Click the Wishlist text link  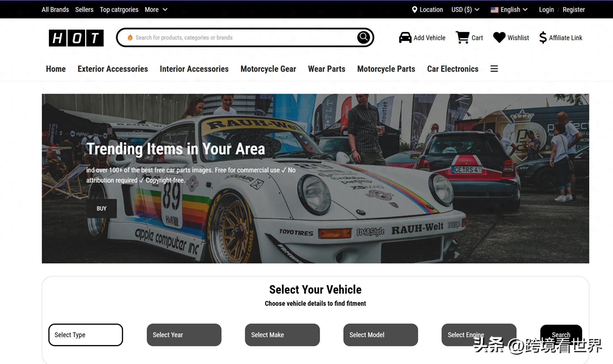coord(518,38)
